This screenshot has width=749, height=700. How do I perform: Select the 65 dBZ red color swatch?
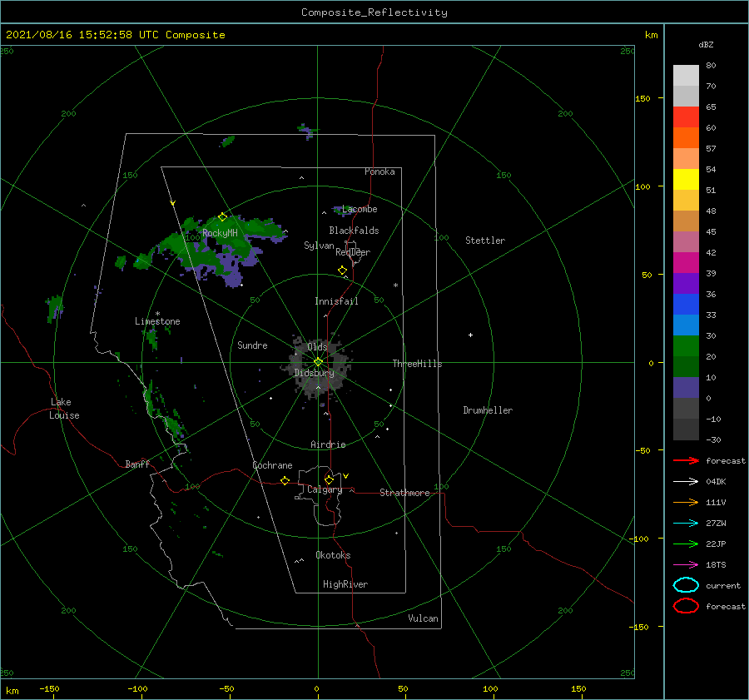[x=686, y=117]
